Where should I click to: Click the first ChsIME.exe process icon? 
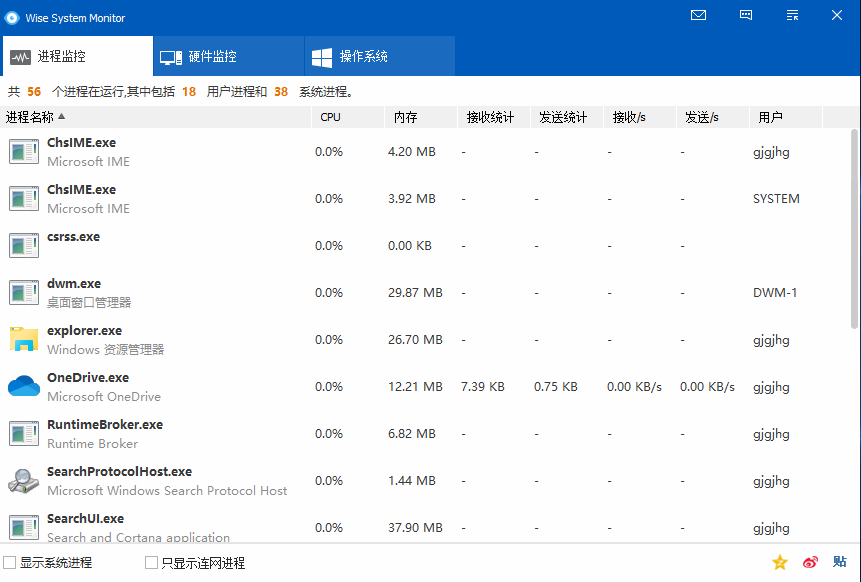[x=23, y=151]
